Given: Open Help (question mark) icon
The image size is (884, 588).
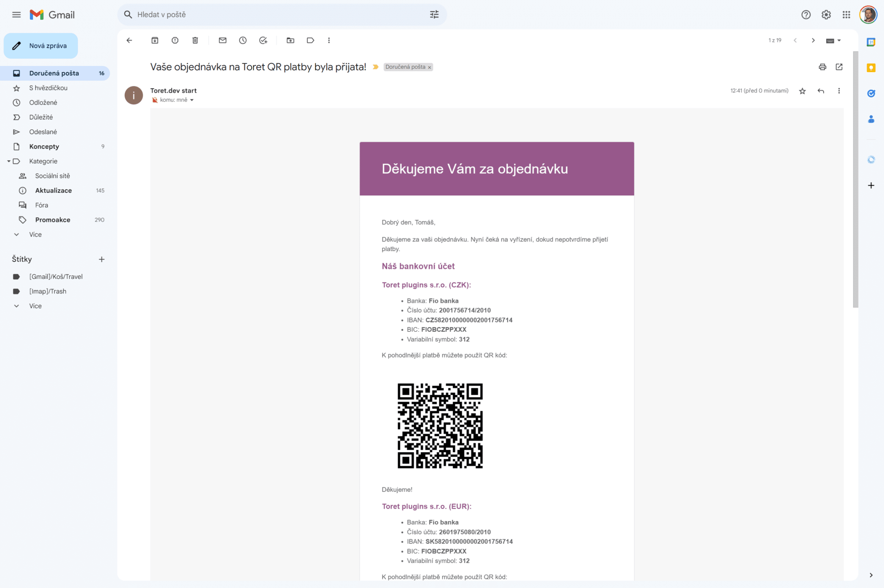Looking at the screenshot, I should point(806,15).
